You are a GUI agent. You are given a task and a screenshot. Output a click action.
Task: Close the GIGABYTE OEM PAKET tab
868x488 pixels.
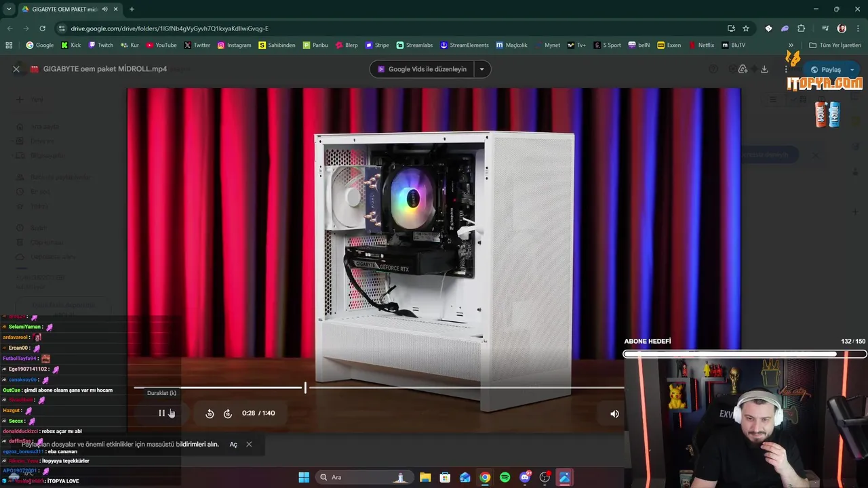pyautogui.click(x=116, y=9)
